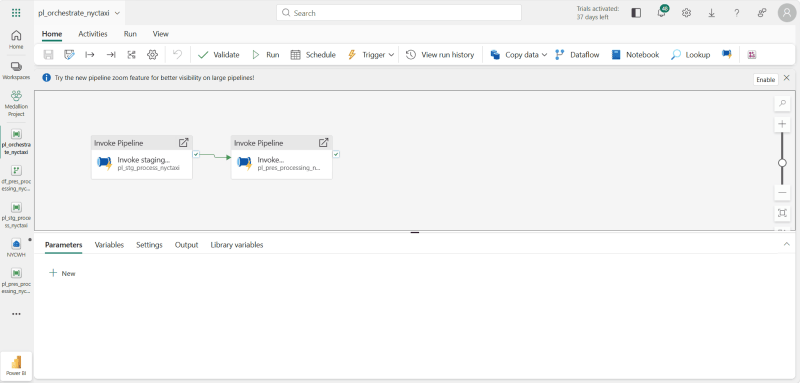Expand the Copy data dropdown
Image resolution: width=800 pixels, height=383 pixels.
(544, 55)
